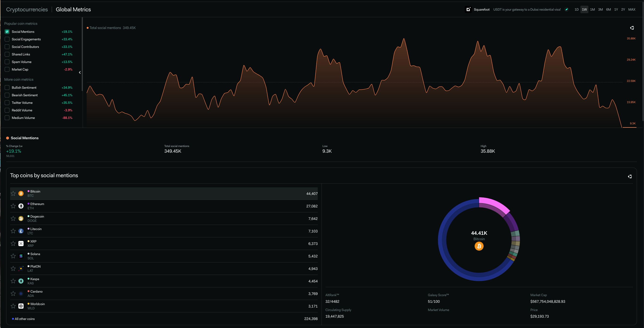Viewport: 644px width, 328px height.
Task: Select the Solana row in coin list
Action: 164,256
